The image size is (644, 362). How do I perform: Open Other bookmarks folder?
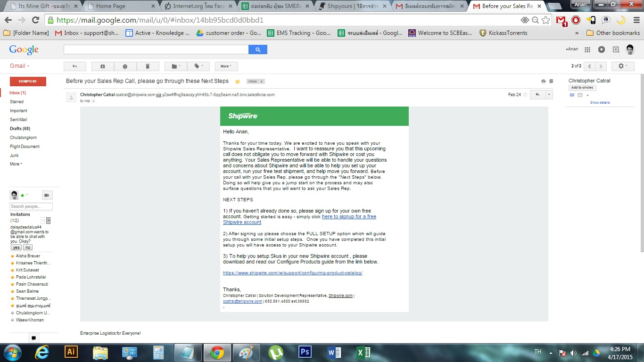(613, 33)
